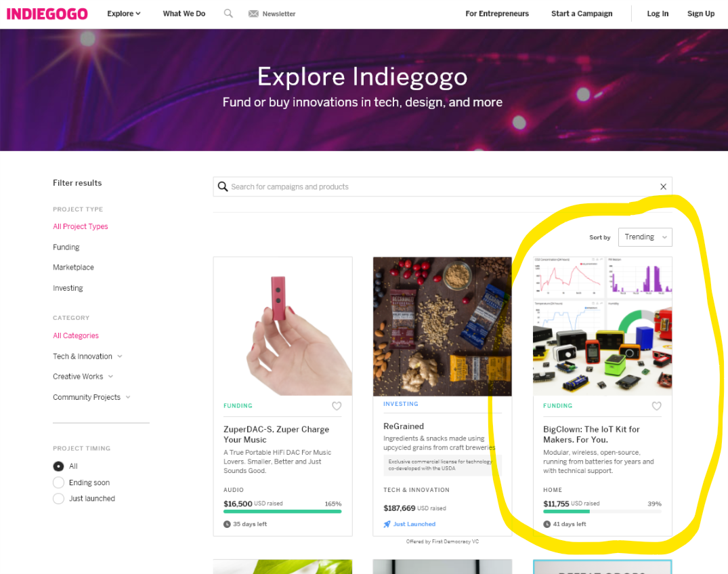Viewport: 728px width, 574px height.
Task: Open BigClown IoT Kit campaign title
Action: (x=591, y=434)
